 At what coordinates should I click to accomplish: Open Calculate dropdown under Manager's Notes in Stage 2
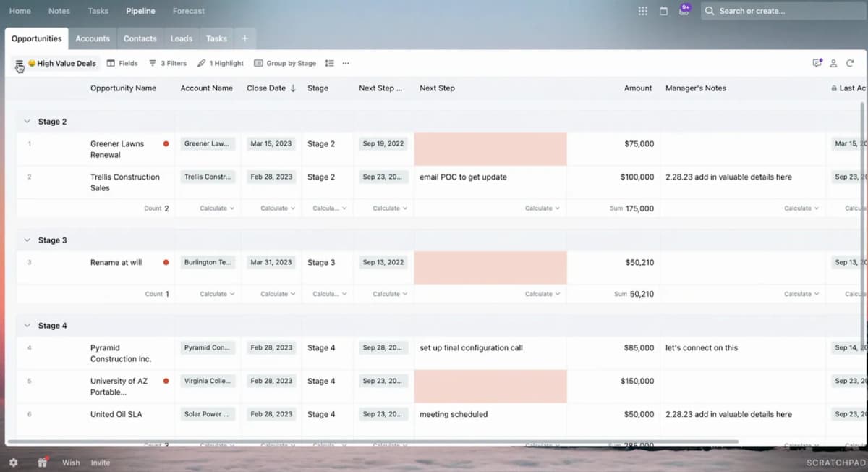(x=801, y=208)
